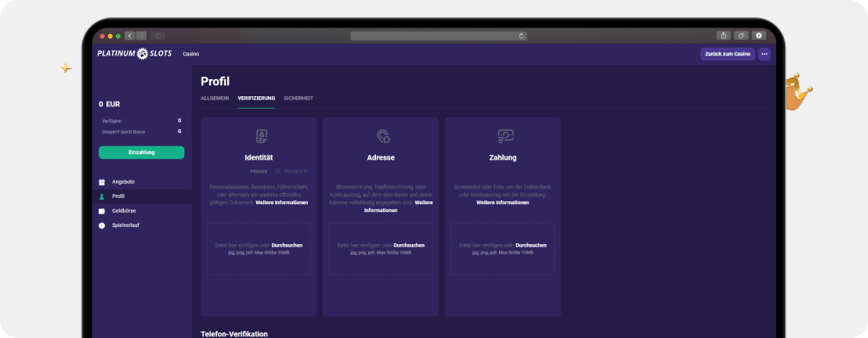
Task: Click the Profil page title
Action: (215, 82)
